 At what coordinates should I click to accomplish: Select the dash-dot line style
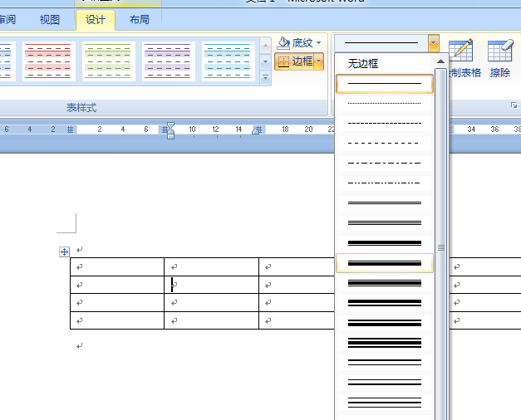coord(385,163)
